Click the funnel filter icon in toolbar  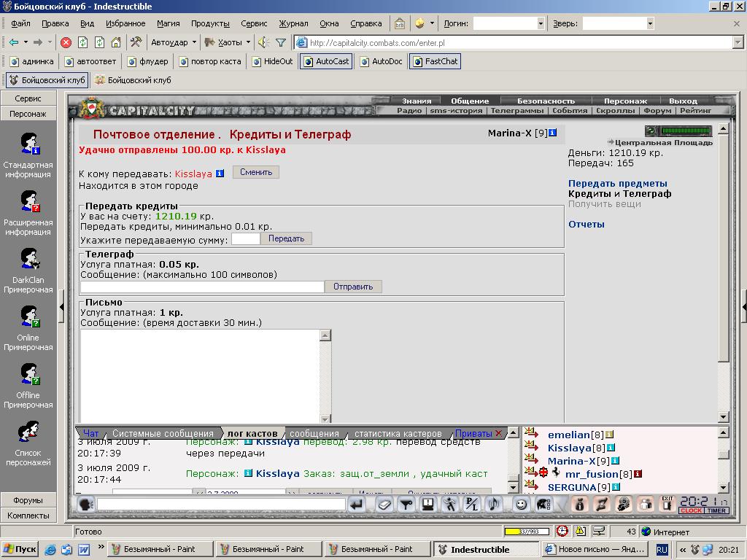[281, 42]
